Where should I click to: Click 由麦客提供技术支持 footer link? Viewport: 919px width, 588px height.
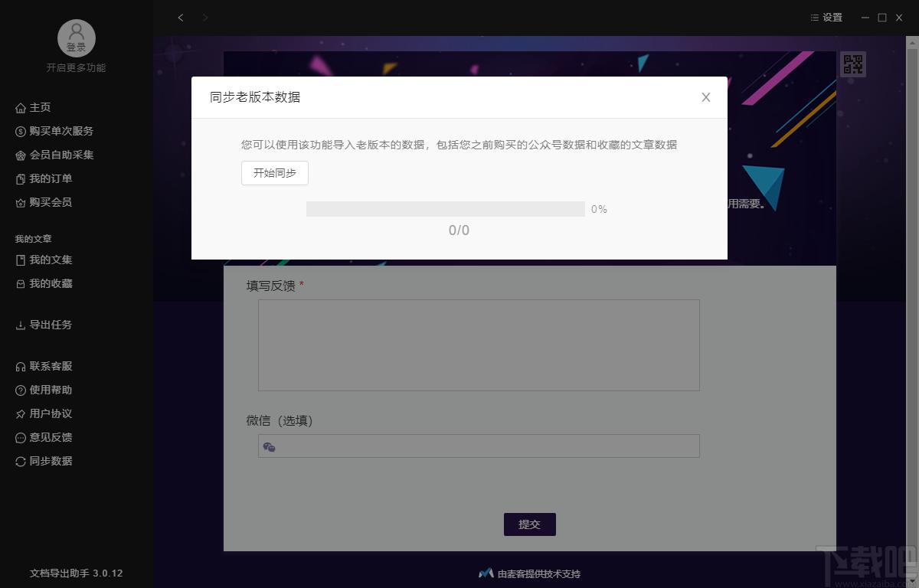coord(530,573)
